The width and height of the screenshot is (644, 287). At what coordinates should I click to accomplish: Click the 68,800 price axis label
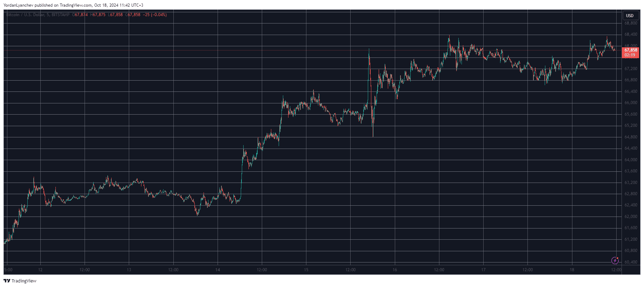click(631, 23)
